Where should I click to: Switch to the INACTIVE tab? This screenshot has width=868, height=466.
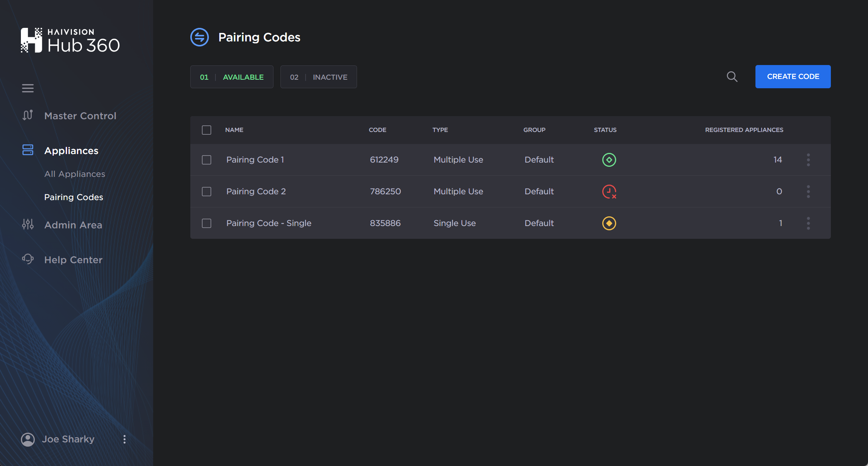pos(318,76)
